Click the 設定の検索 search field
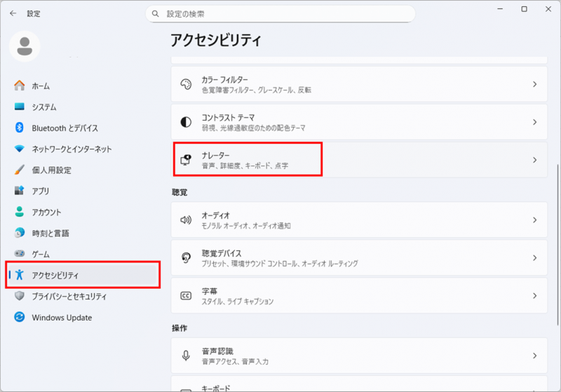The width and height of the screenshot is (561, 392). 280,14
